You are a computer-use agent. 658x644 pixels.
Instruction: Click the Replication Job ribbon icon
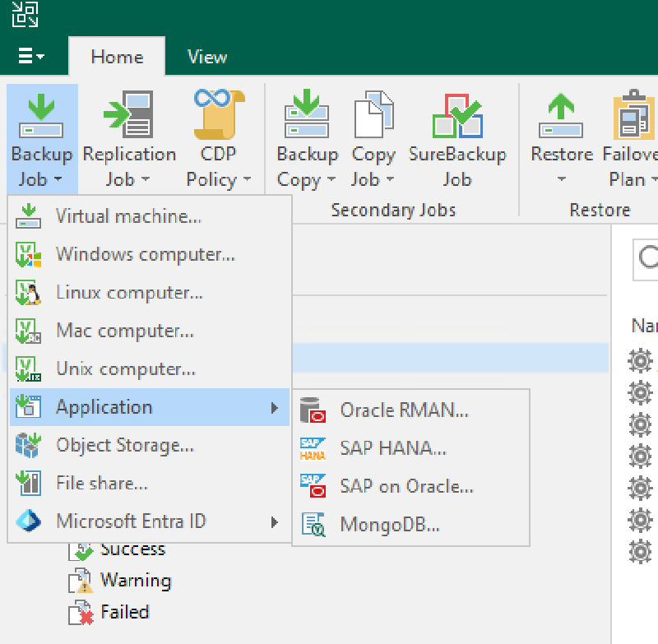click(x=128, y=114)
